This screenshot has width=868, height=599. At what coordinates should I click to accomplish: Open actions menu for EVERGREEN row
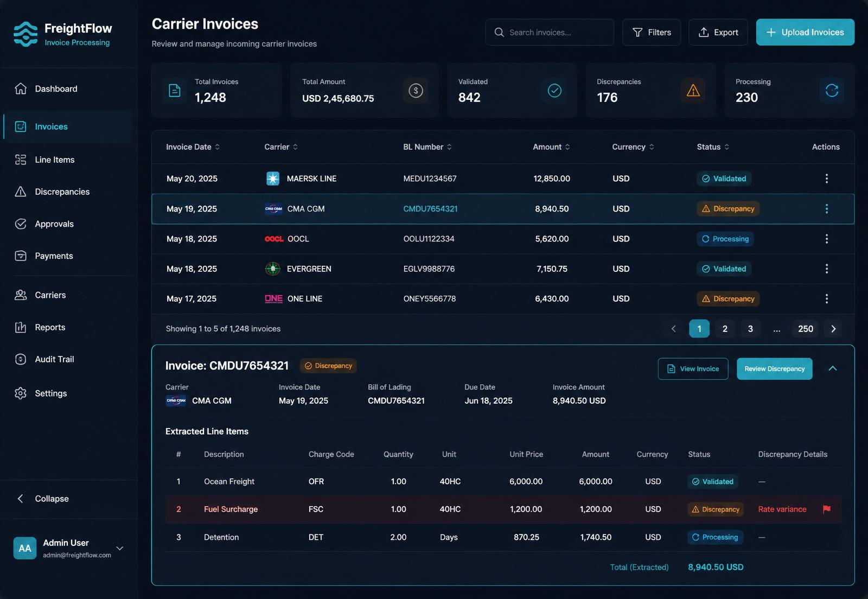point(826,269)
